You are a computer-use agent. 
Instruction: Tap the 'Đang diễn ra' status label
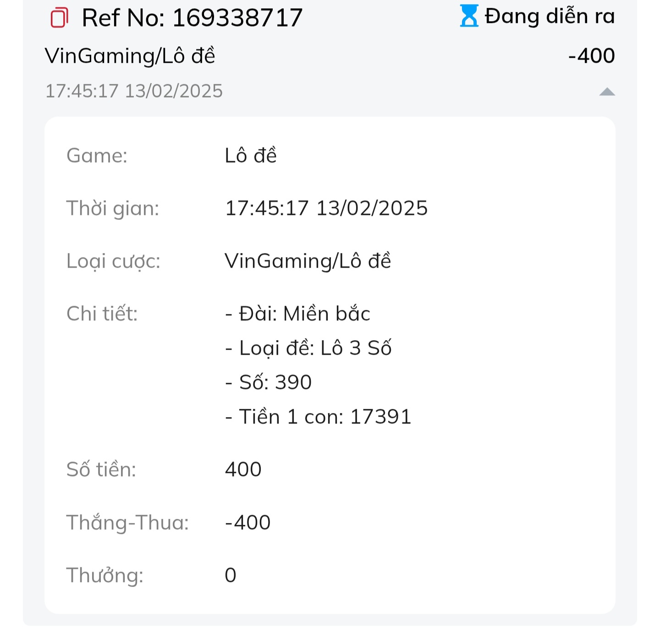[x=550, y=17]
